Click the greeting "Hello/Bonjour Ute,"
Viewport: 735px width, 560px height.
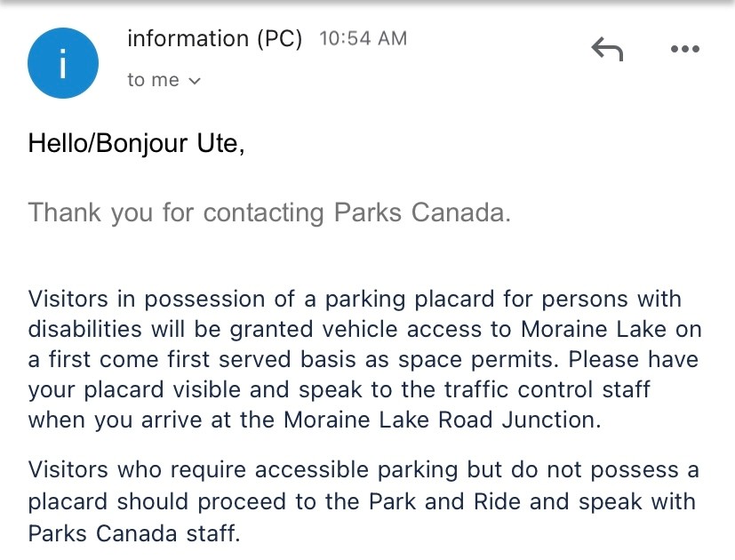pyautogui.click(x=136, y=142)
